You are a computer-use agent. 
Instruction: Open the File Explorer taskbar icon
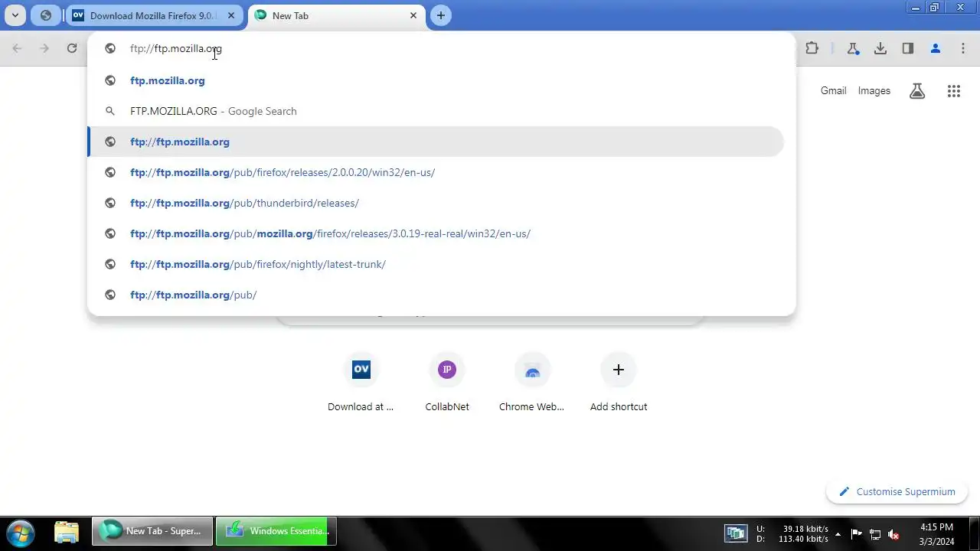(67, 532)
